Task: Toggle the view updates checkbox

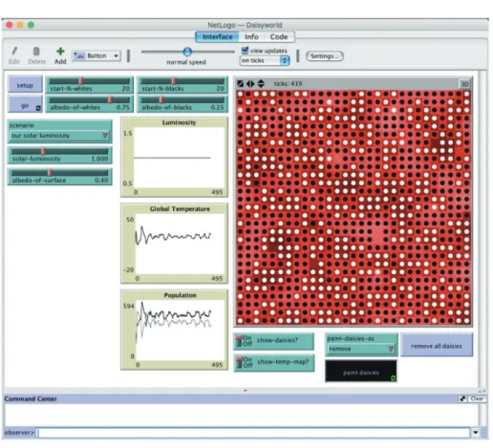Action: point(245,50)
